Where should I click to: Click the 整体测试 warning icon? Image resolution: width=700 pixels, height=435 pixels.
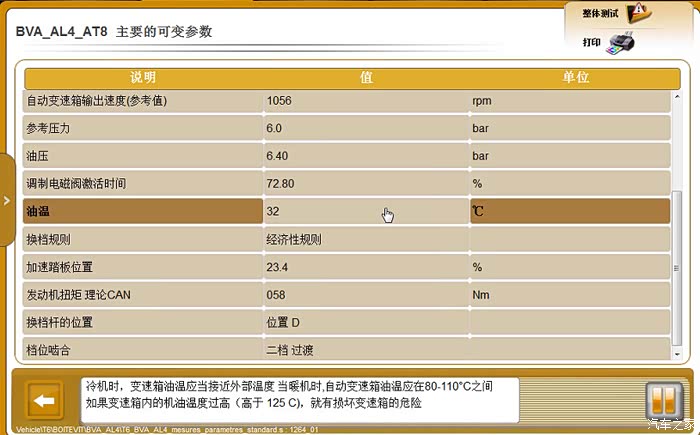coord(638,13)
